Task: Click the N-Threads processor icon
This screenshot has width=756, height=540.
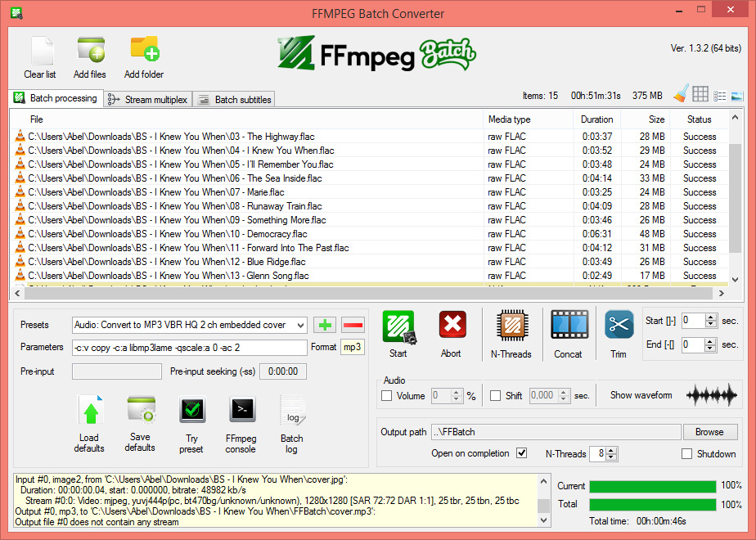Action: tap(512, 326)
